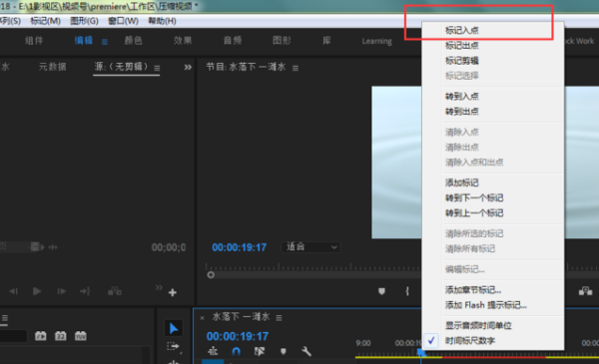Open 标记(M) menu
Viewport: 599px width, 364px height.
pyautogui.click(x=46, y=21)
